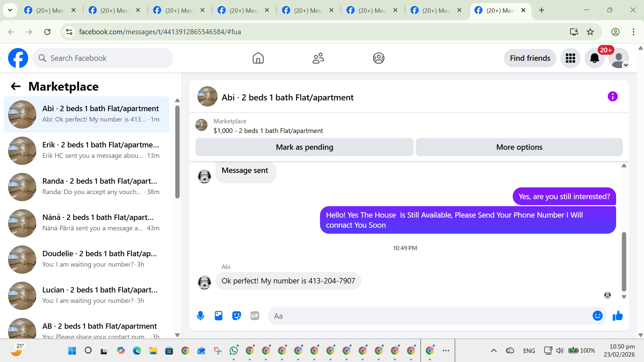
Task: Click the conversation list scroll up arrow
Action: point(177,100)
